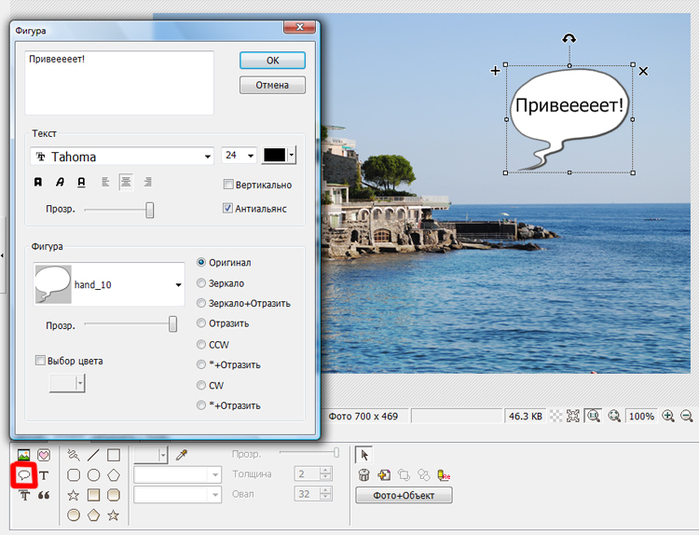
Task: Open the font size 24 dropdown
Action: point(251,156)
